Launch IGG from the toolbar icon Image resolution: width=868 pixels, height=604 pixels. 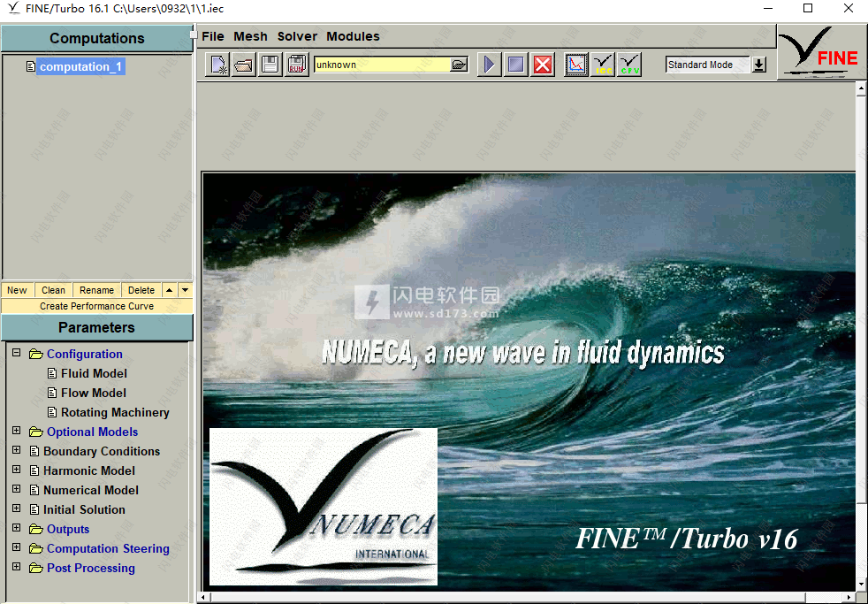[603, 65]
